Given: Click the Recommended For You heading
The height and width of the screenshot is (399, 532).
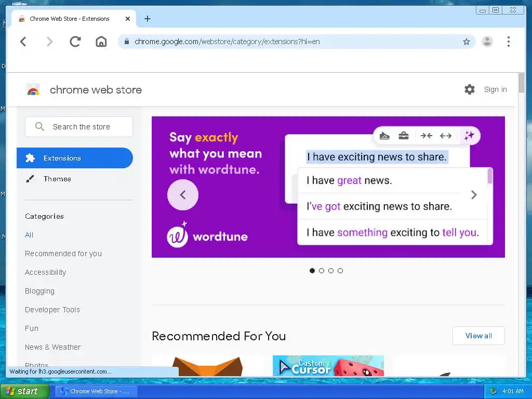Looking at the screenshot, I should click(219, 336).
